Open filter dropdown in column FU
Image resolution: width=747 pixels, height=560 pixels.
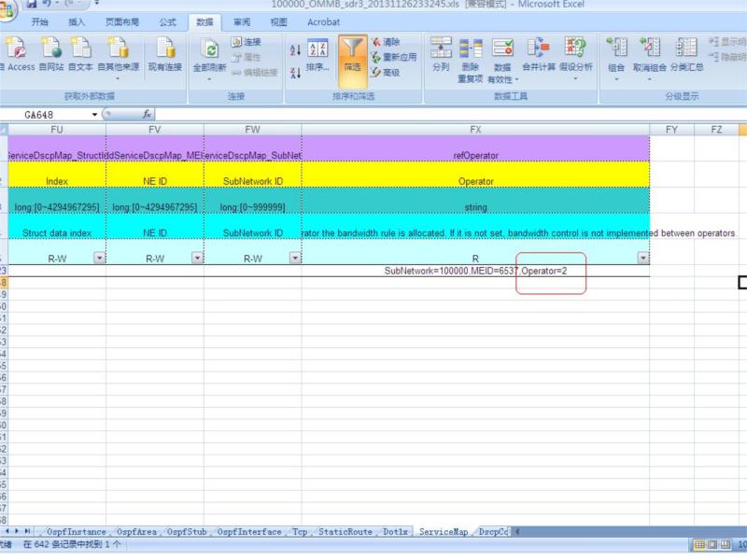click(x=99, y=259)
